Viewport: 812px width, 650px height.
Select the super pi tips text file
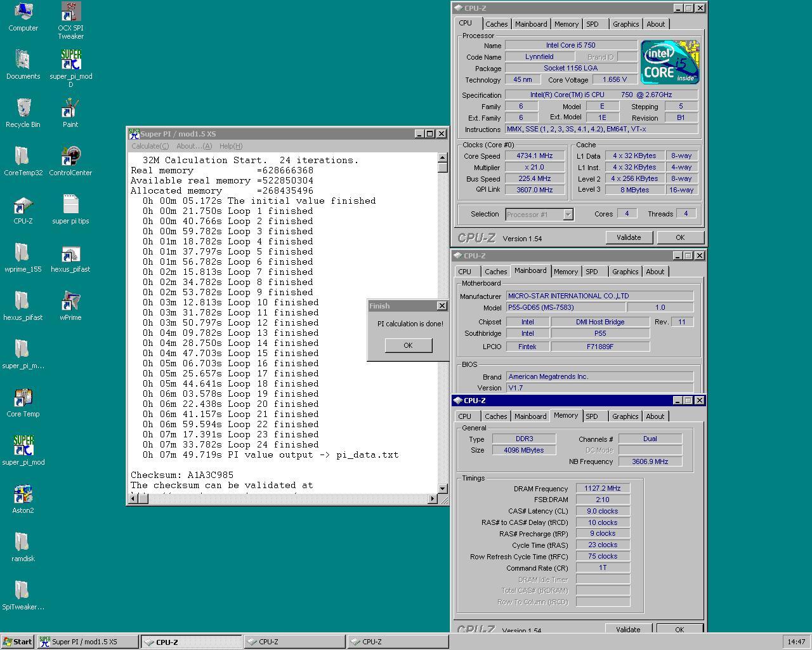(x=70, y=209)
